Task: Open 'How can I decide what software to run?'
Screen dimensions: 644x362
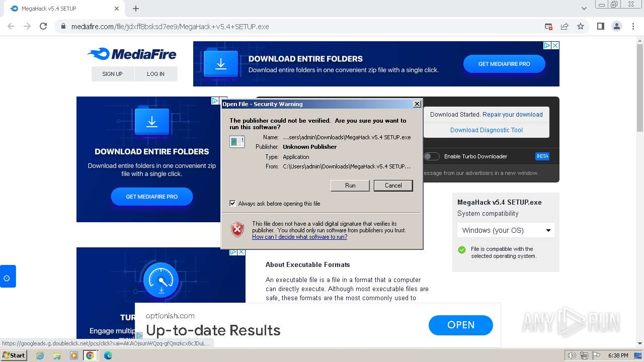Action: (x=300, y=237)
